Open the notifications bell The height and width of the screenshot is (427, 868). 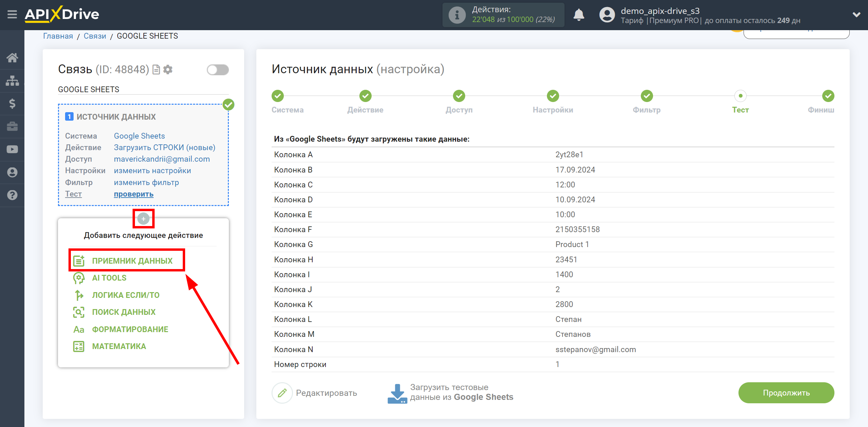point(579,15)
